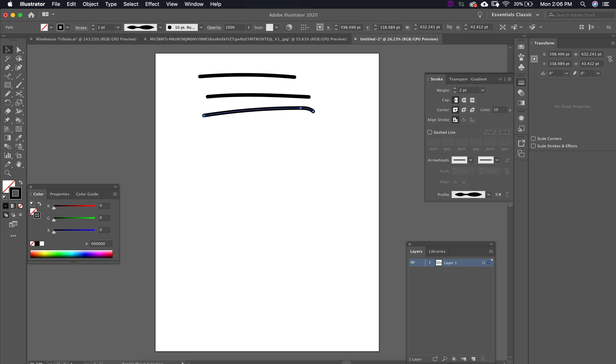Choose the round cap stroke option
616x364 pixels.
pyautogui.click(x=464, y=100)
